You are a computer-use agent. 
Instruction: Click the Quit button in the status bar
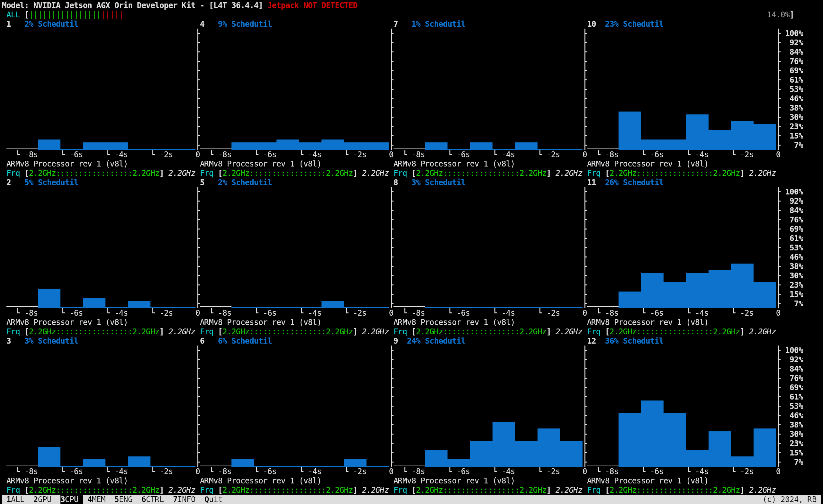pyautogui.click(x=213, y=499)
